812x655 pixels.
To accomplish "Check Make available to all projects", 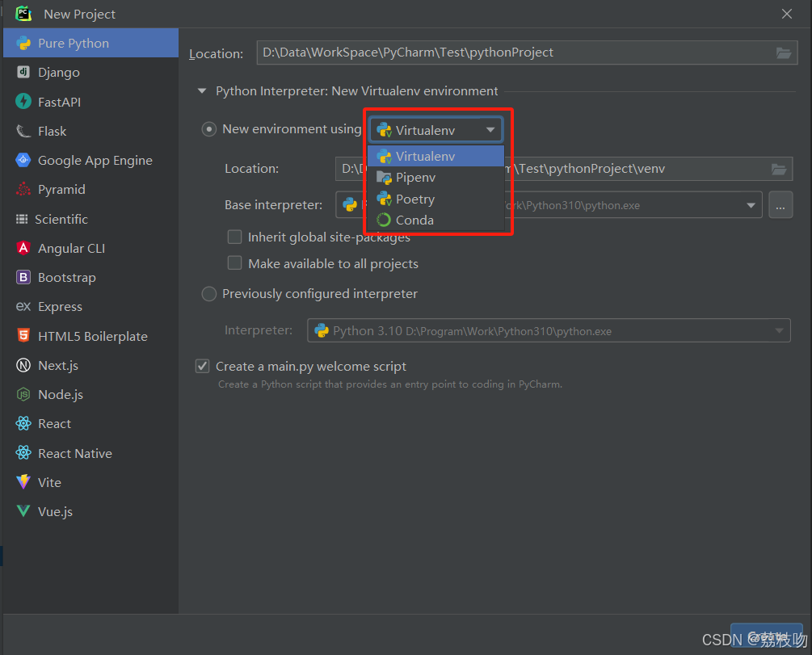I will pos(234,263).
